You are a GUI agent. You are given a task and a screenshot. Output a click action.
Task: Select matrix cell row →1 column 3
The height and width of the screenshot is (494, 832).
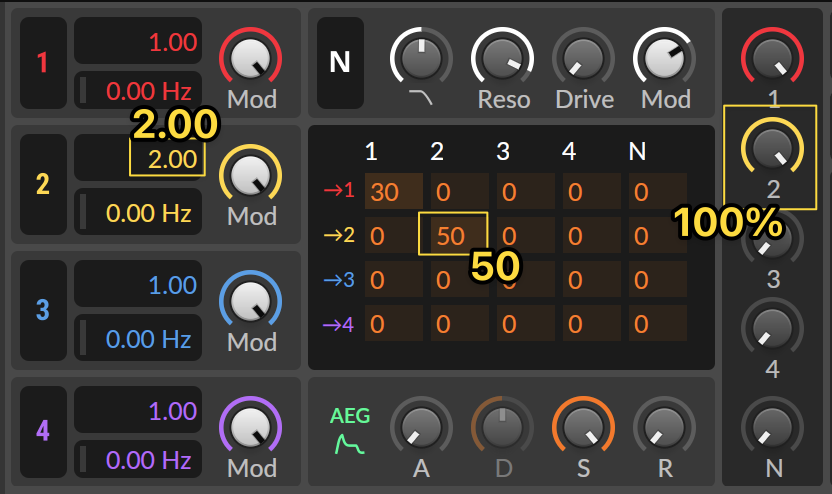pos(526,191)
